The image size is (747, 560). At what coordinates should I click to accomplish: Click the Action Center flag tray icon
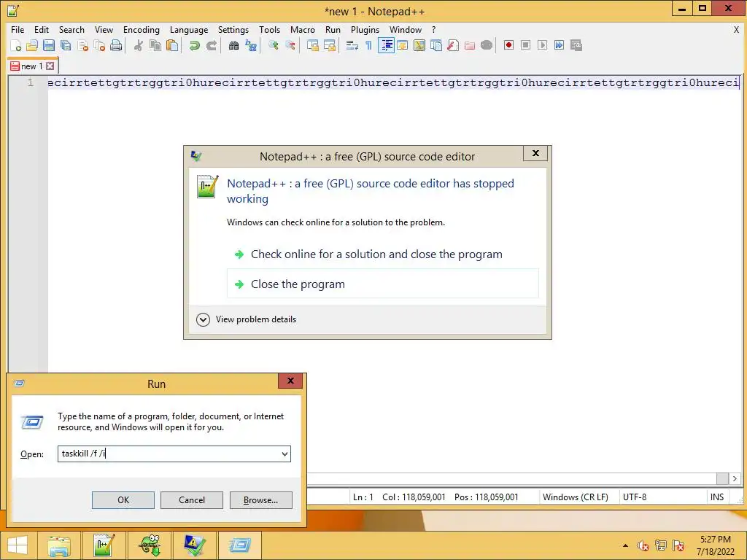pos(678,545)
